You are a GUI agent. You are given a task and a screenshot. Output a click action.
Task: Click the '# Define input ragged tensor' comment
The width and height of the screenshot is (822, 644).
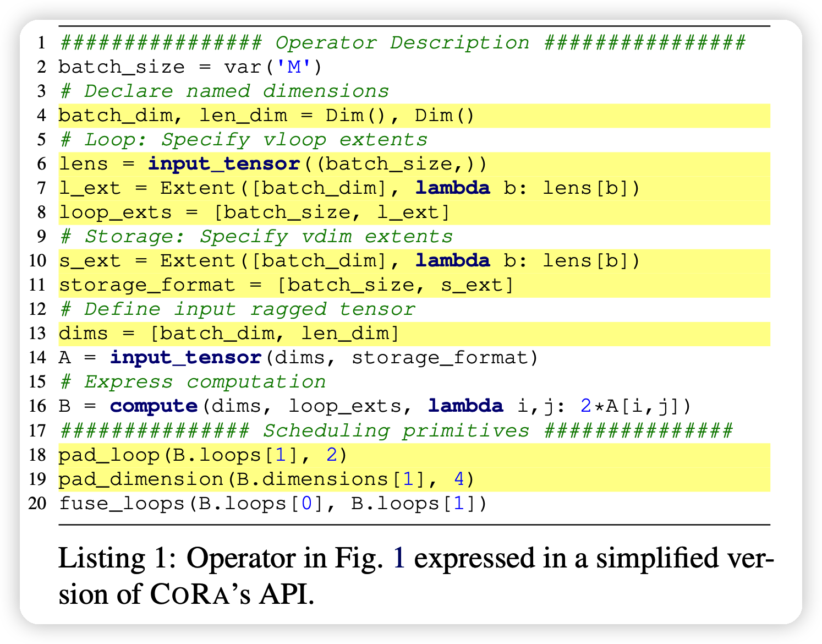pos(237,309)
